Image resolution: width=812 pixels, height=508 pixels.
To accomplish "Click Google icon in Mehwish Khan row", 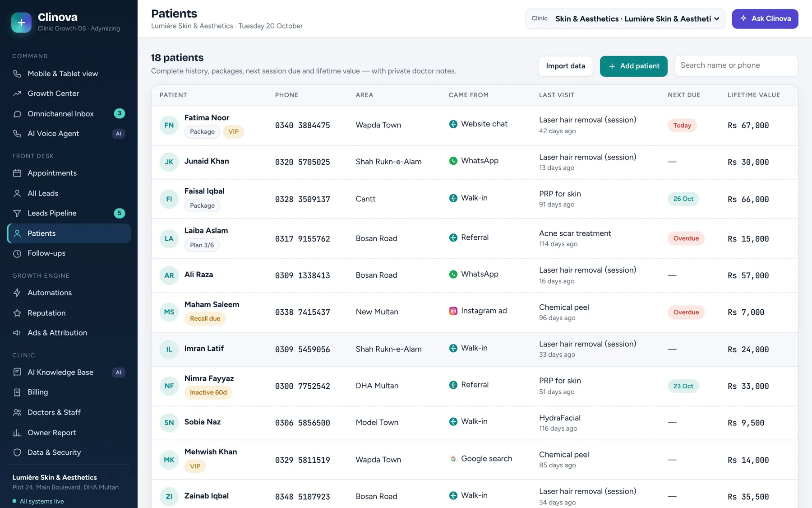I will pyautogui.click(x=453, y=459).
